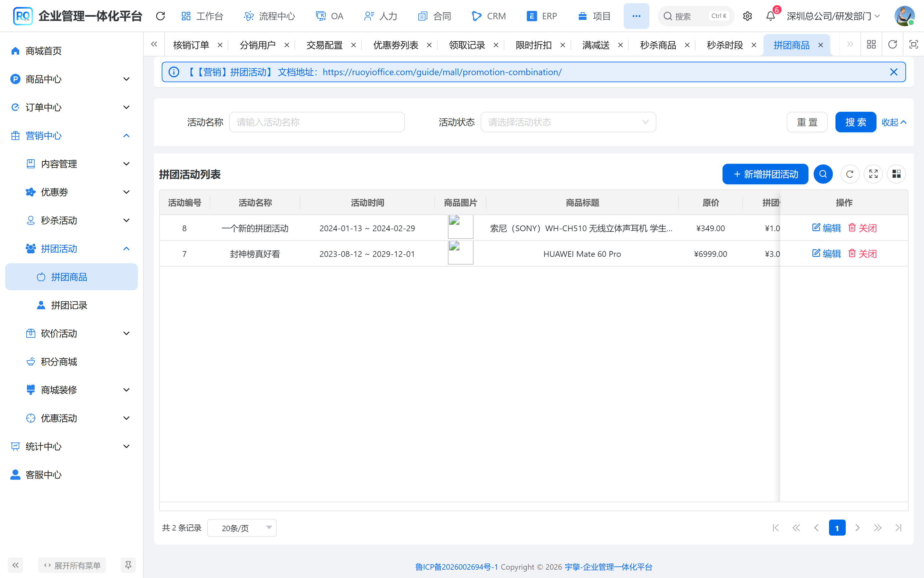Collapse sidebar with bottom-left double-chevron
This screenshot has height=578, width=924.
[x=15, y=565]
